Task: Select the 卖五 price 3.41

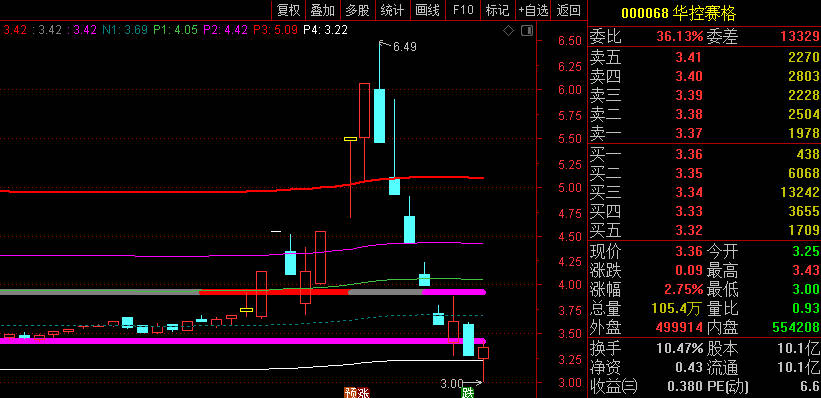Action: coord(689,57)
